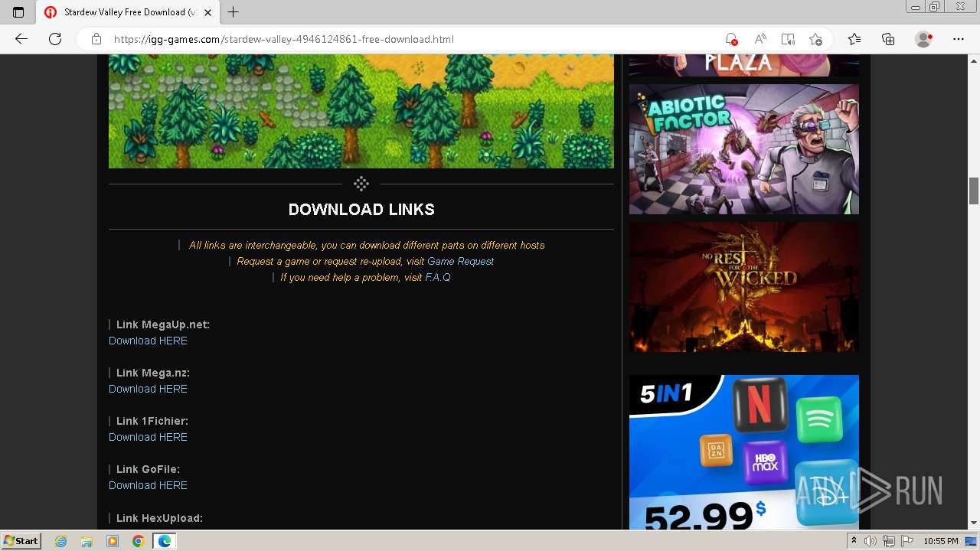Open the Abiotic Factor game thumbnail
The image size is (980, 551).
tap(744, 149)
